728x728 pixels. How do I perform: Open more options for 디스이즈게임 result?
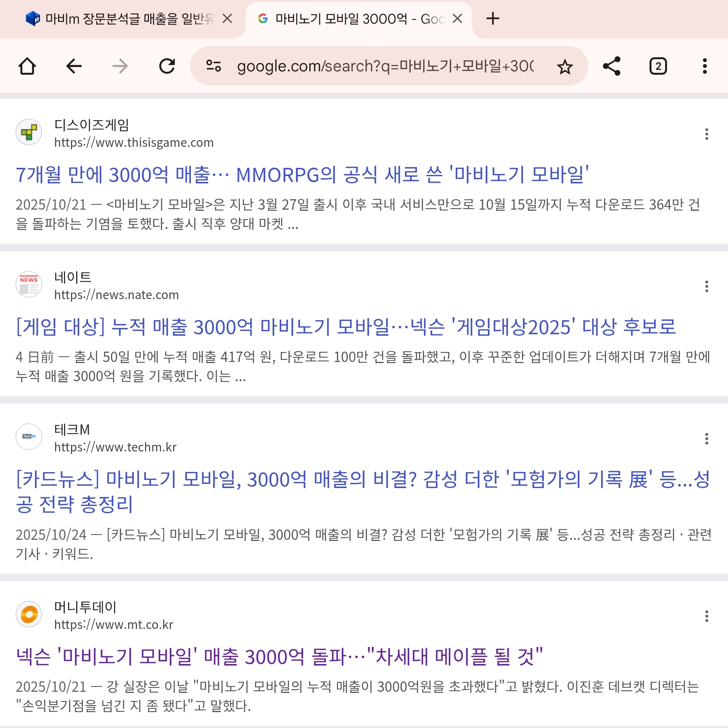(707, 134)
